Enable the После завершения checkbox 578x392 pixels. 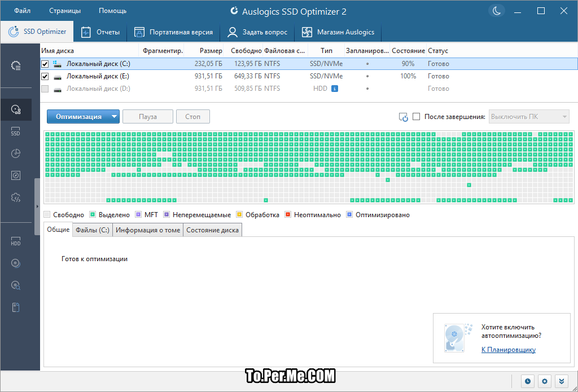coord(417,117)
